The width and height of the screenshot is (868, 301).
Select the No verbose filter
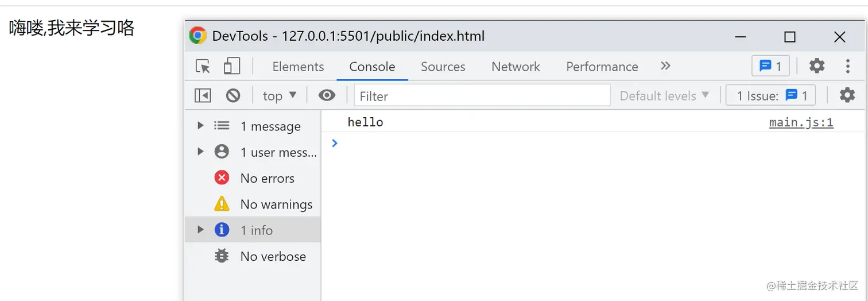[273, 256]
